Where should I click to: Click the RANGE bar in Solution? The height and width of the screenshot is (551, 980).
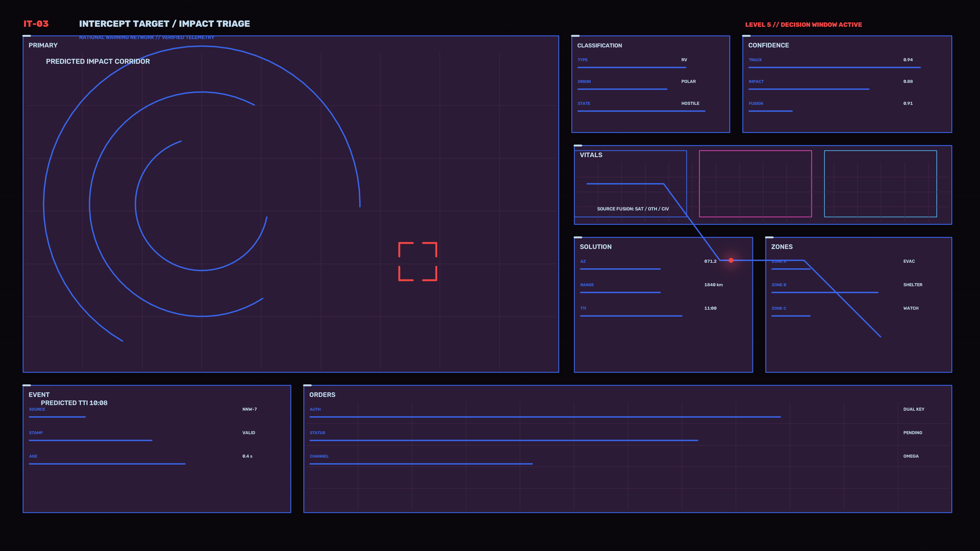point(620,292)
